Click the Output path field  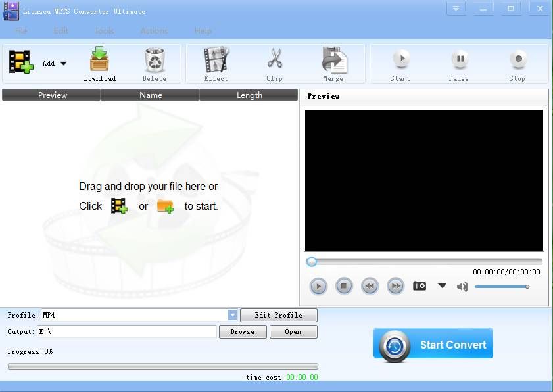tap(127, 331)
